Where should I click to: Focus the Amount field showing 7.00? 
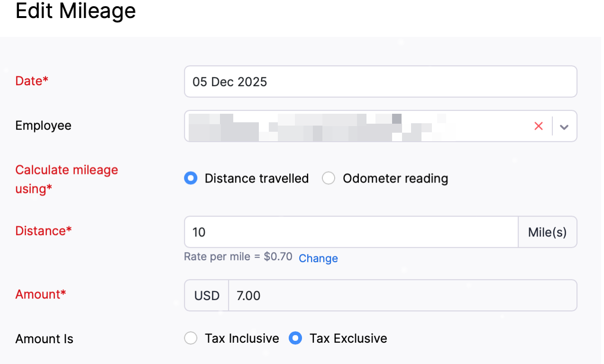402,296
